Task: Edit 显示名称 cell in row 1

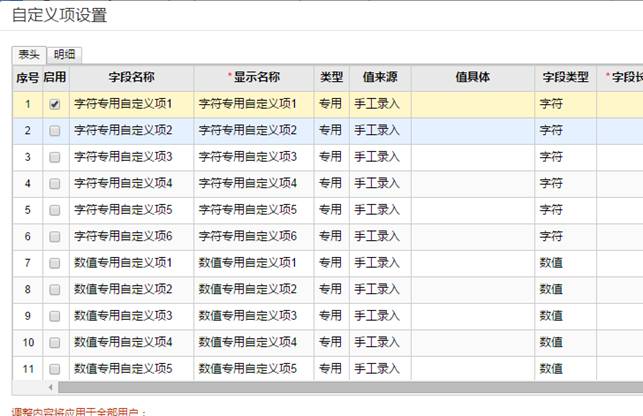Action: (254, 104)
